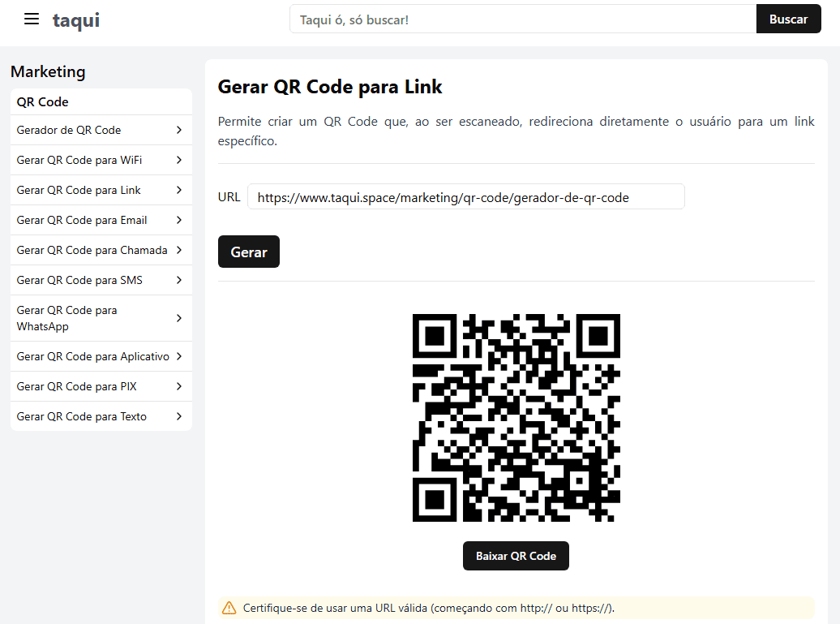Click the 'Gerar QR Code para Link' page title
Image resolution: width=840 pixels, height=624 pixels.
[330, 87]
